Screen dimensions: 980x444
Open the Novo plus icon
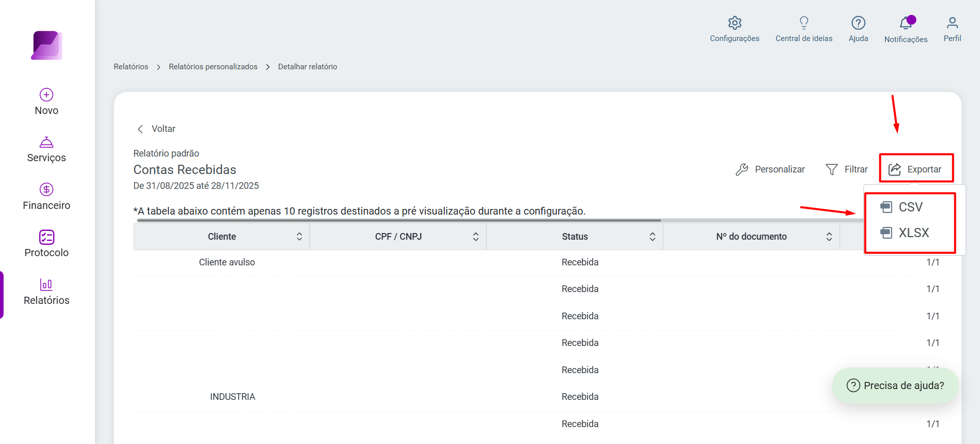coord(47,94)
